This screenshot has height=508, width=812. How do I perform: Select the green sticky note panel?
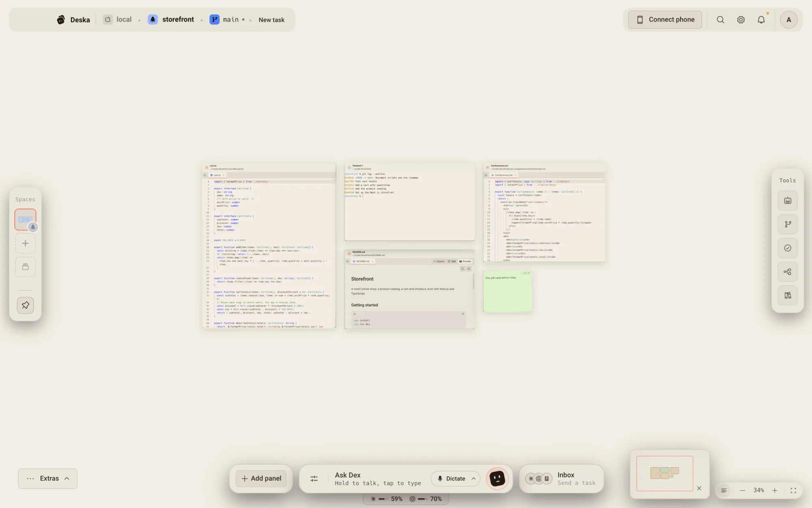[x=507, y=292]
